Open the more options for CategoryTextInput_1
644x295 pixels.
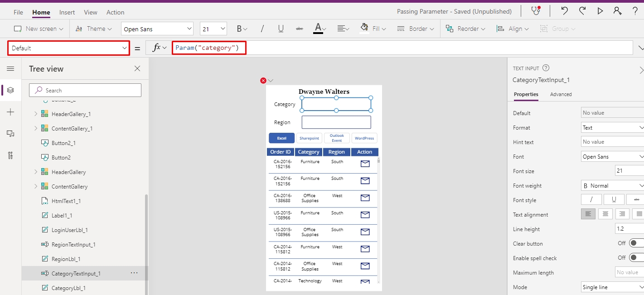(x=134, y=273)
